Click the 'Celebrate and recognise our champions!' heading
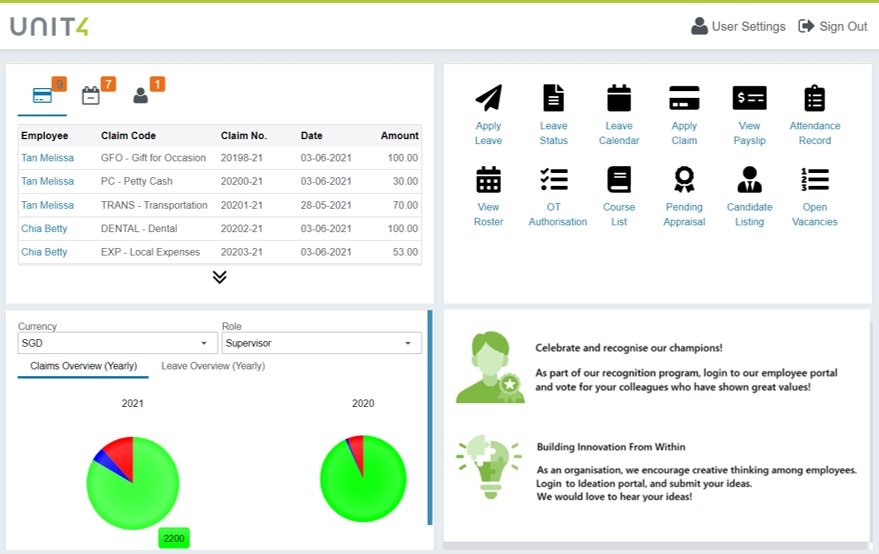 tap(629, 348)
